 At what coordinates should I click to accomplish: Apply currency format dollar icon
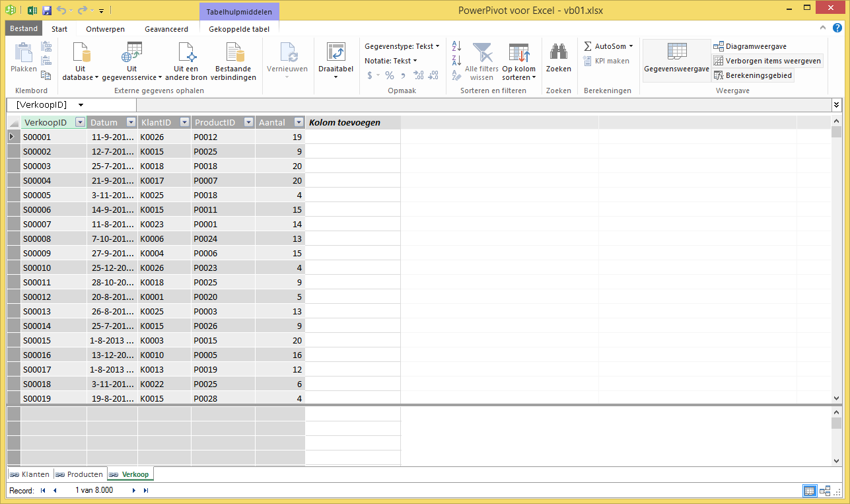[x=370, y=75]
